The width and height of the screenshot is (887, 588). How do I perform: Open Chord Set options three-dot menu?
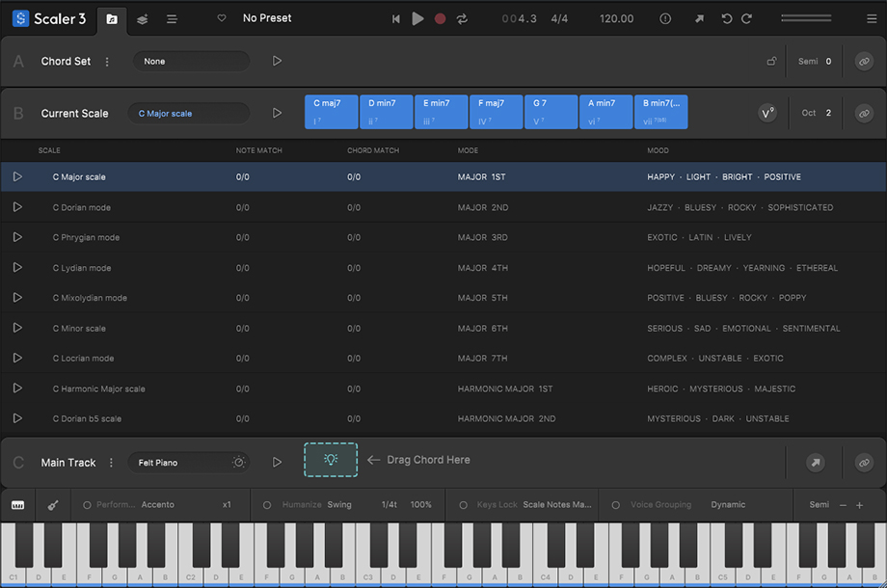pyautogui.click(x=107, y=62)
